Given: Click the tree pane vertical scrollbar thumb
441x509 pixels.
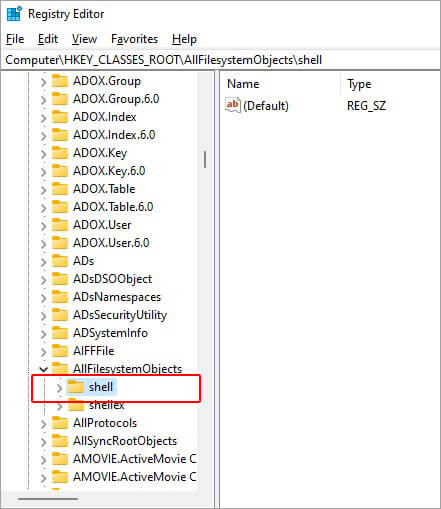Looking at the screenshot, I should pos(205,159).
